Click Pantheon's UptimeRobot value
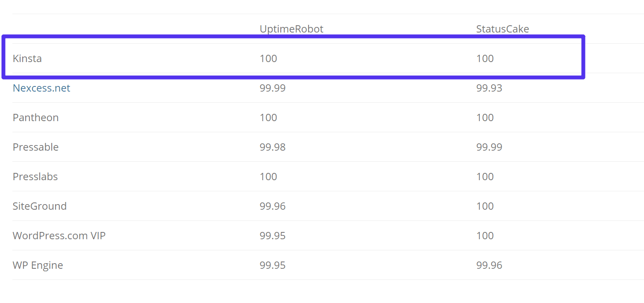The image size is (644, 303). click(x=268, y=118)
